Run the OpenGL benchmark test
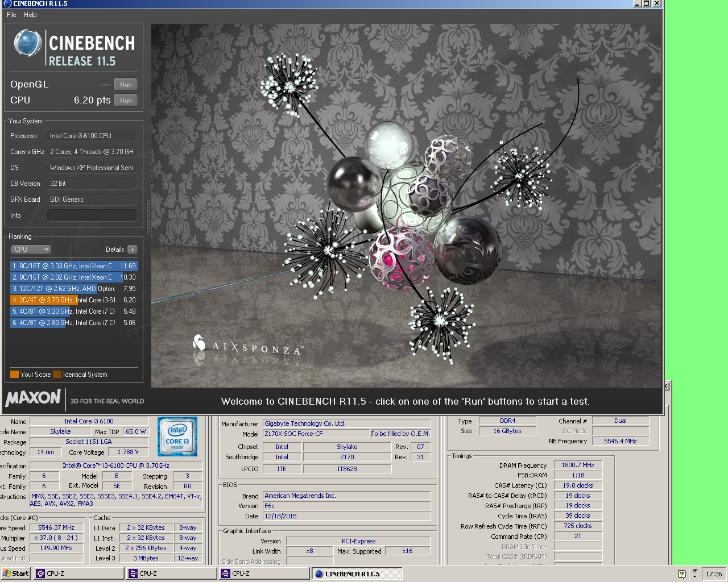Screen dimensions: 728x582 tap(126, 85)
